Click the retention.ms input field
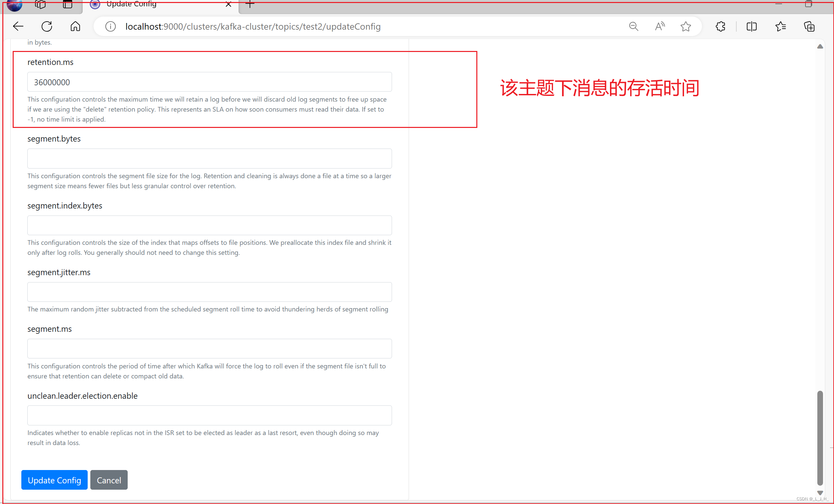This screenshot has height=504, width=834. tap(210, 82)
